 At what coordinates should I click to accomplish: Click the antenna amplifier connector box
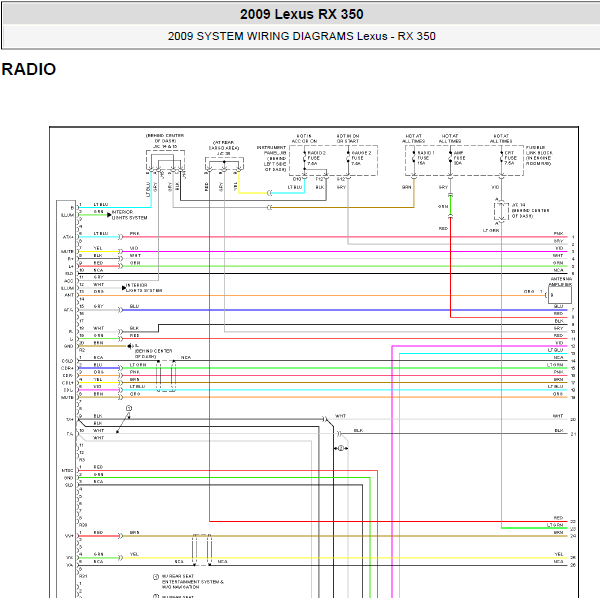coord(560,295)
